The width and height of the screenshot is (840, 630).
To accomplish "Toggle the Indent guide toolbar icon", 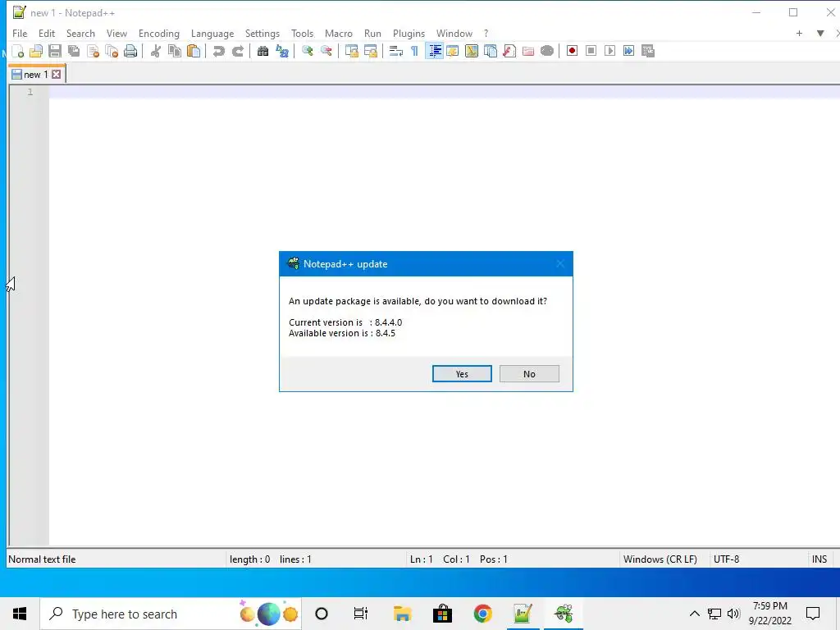I will [435, 51].
